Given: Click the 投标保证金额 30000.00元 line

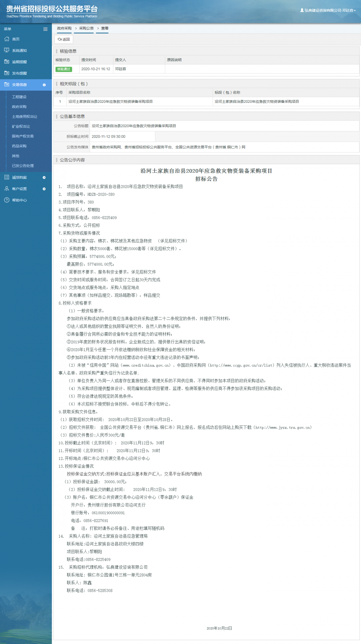Looking at the screenshot, I should coord(96,482).
